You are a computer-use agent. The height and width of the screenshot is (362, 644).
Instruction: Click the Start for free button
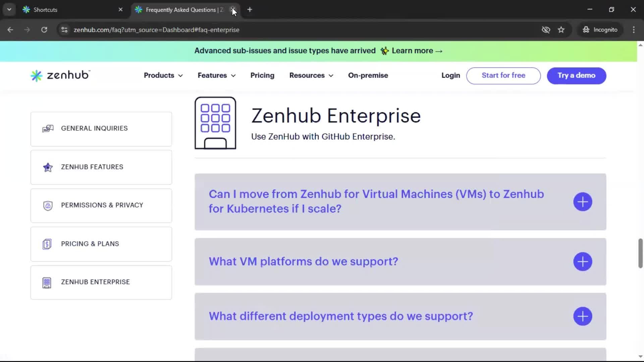point(503,75)
